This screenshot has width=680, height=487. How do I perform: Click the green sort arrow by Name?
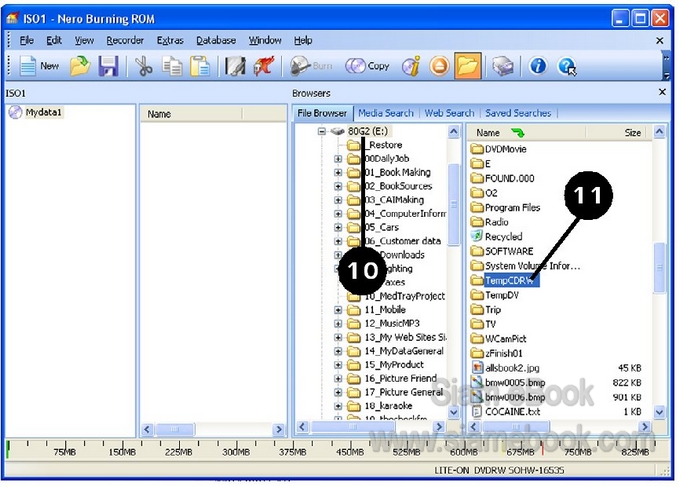click(517, 132)
